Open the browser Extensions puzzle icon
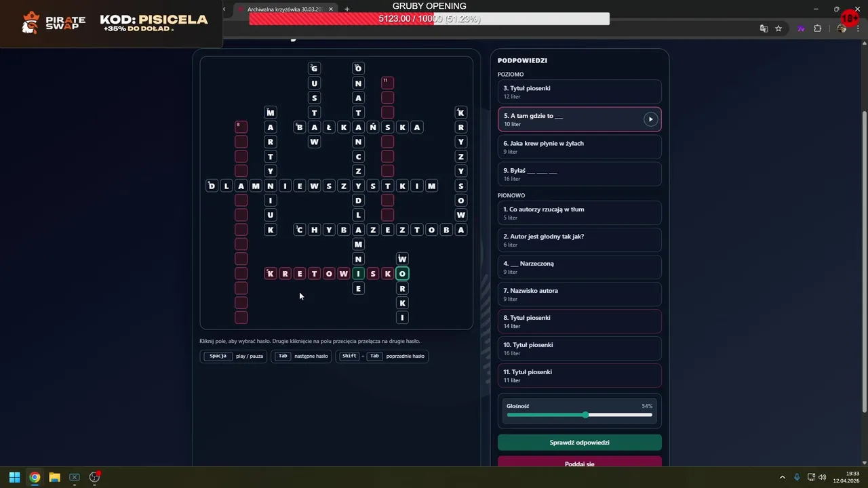Screen dimensions: 868x488 click(817, 28)
